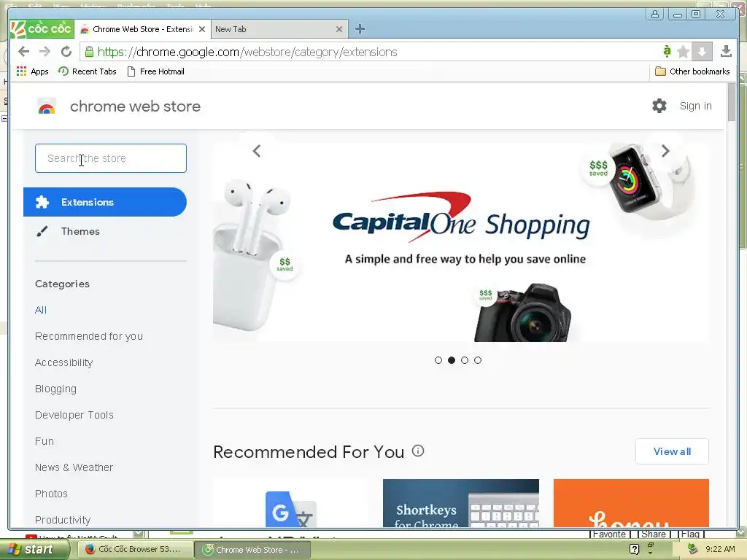
Task: Choose Recommended for you category
Action: click(88, 336)
